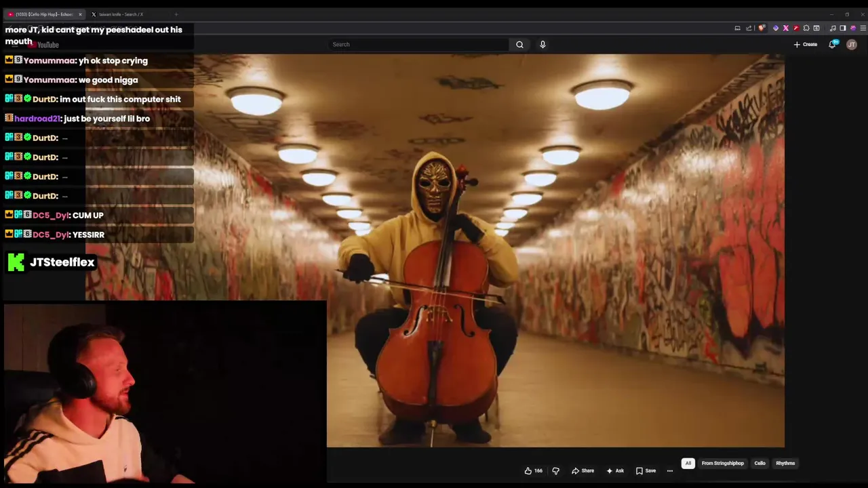Click the Brave Shields lion icon
Screen dimensions: 868x488
(762, 28)
